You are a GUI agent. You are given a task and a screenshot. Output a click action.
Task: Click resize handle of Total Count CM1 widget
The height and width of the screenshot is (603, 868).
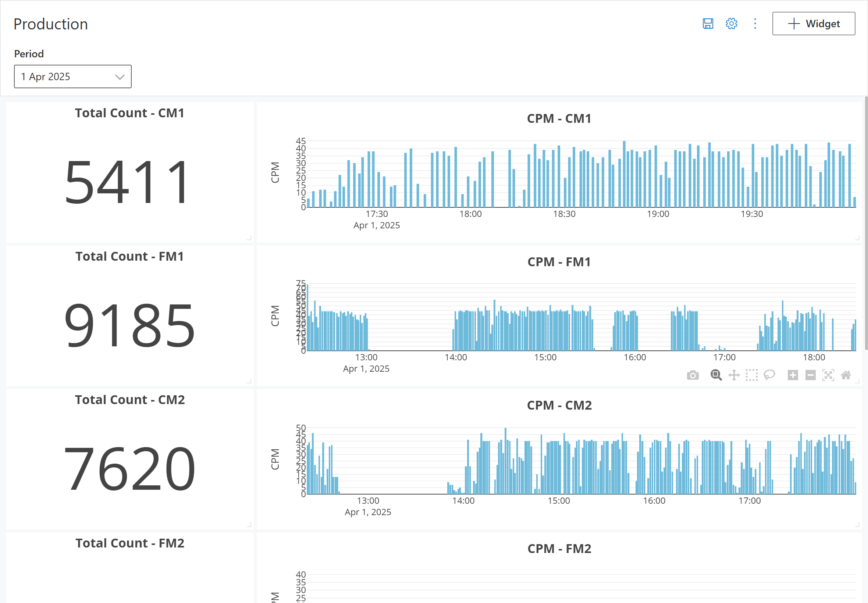point(249,238)
